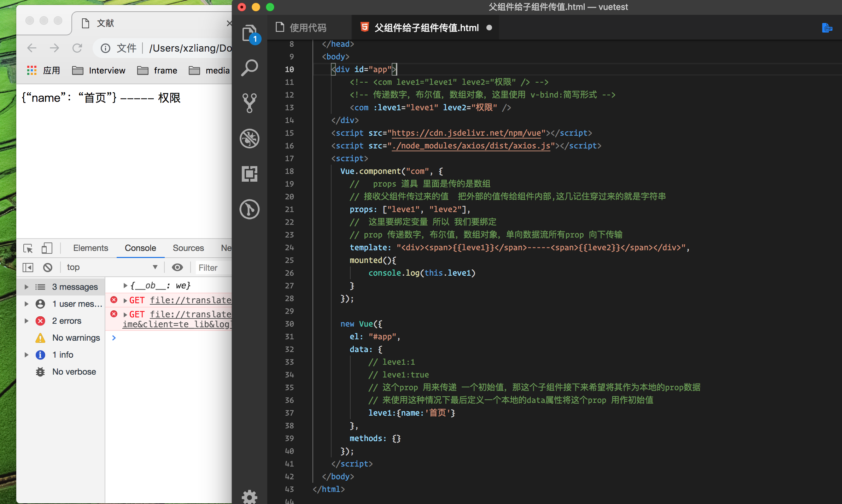Open the Search panel in VS Code

[x=250, y=68]
